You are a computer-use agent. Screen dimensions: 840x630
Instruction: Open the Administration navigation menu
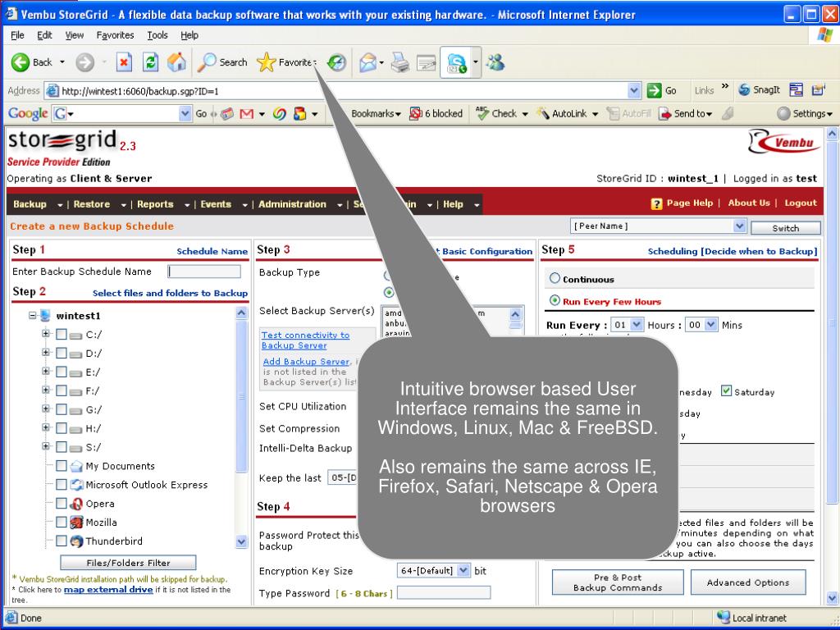click(300, 204)
